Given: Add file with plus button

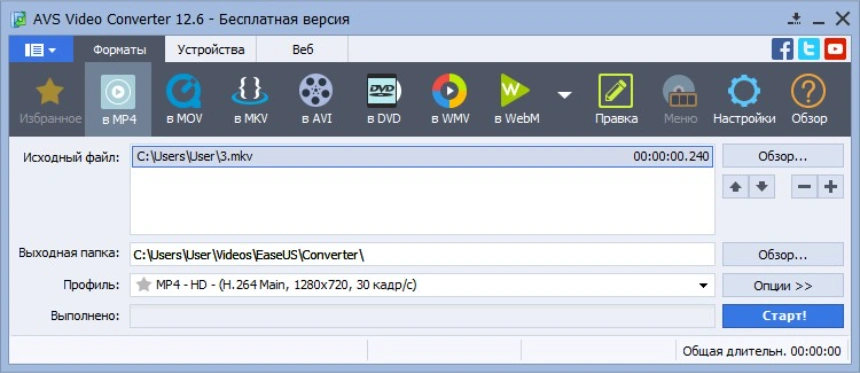Looking at the screenshot, I should coord(830,187).
